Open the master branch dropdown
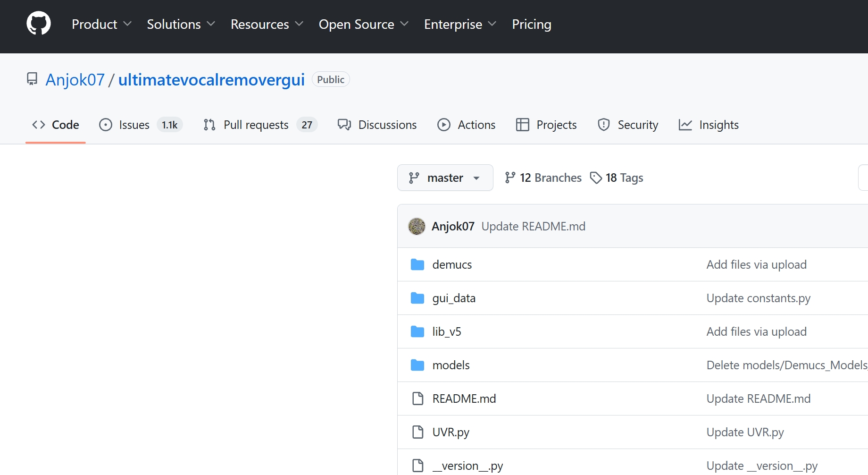868x475 pixels. pos(445,178)
